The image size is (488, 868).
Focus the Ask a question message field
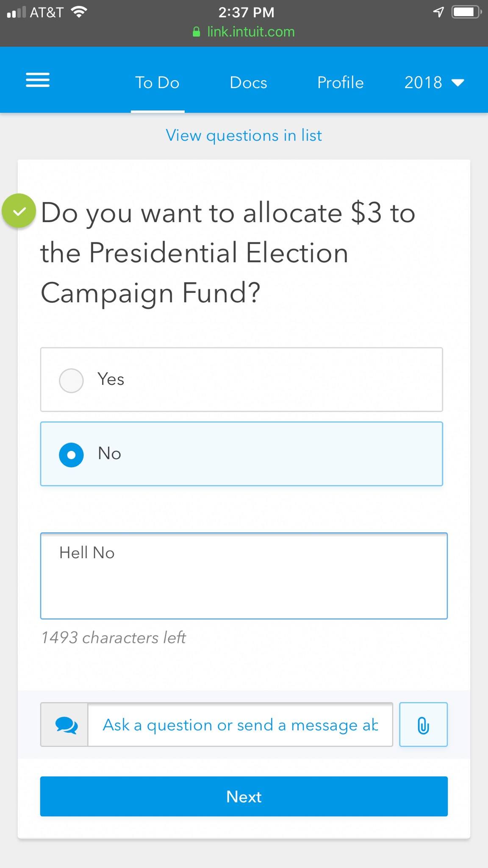point(240,725)
